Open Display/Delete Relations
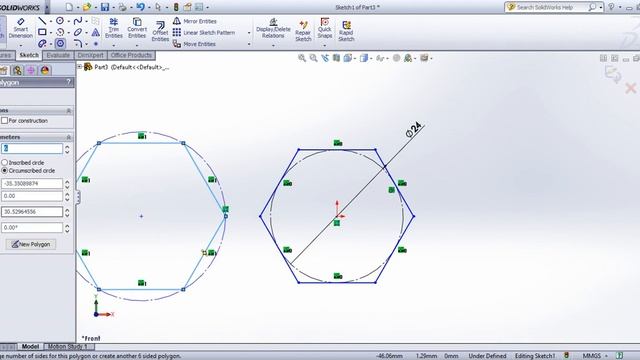Image resolution: width=640 pixels, height=360 pixels. 273,28
